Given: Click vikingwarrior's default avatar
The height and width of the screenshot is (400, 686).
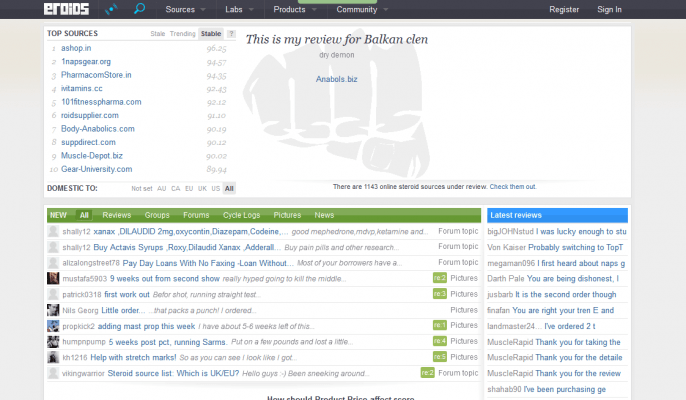Looking at the screenshot, I should coord(53,373).
